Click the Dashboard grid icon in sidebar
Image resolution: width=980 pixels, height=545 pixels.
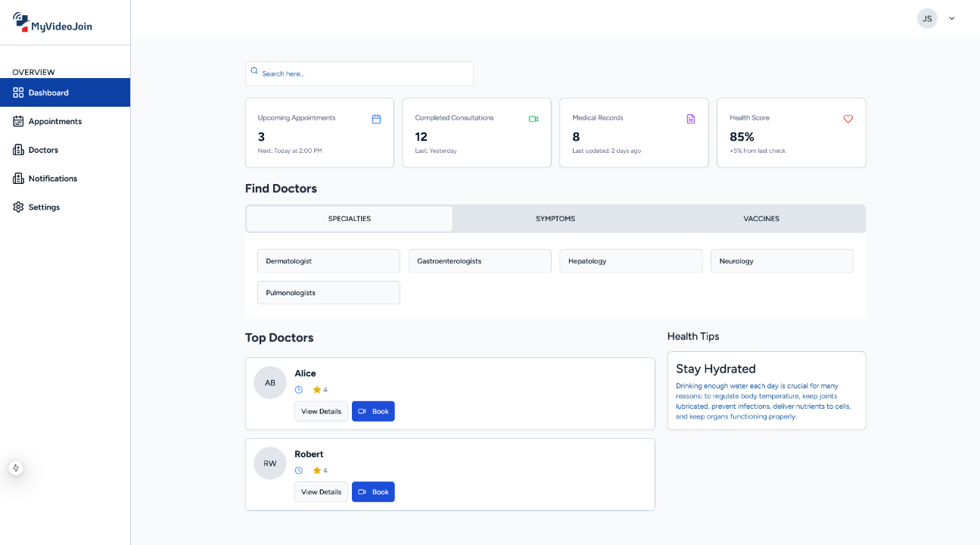pyautogui.click(x=18, y=92)
